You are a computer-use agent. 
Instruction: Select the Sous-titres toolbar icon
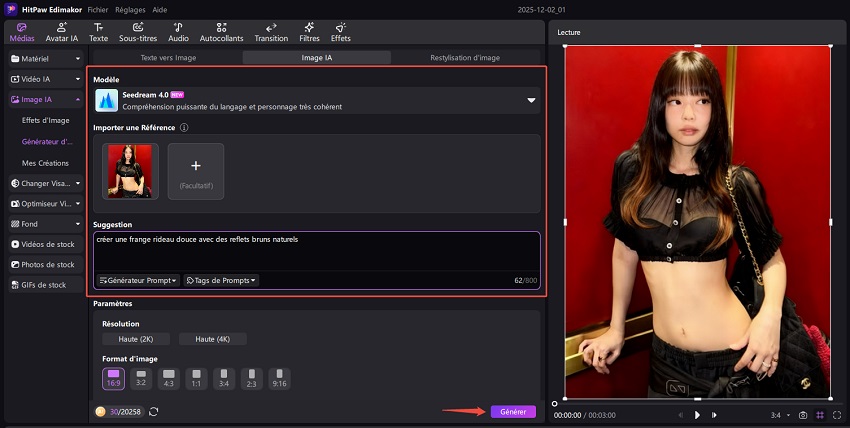click(x=138, y=31)
